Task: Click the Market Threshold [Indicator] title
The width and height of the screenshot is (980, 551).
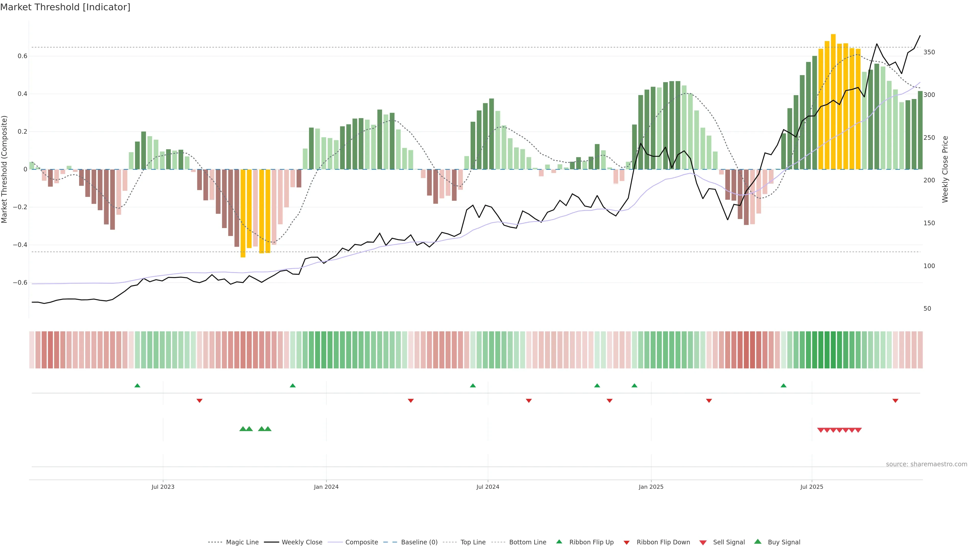Action: (65, 7)
